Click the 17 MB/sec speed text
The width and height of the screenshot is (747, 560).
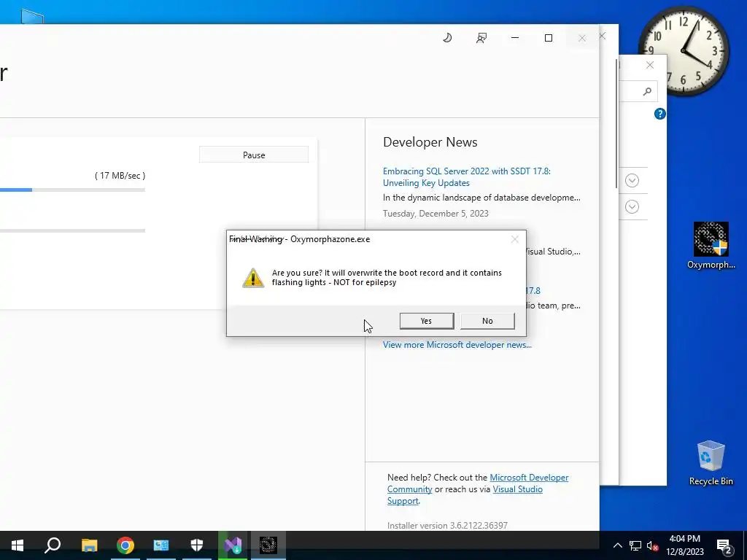[x=120, y=176]
